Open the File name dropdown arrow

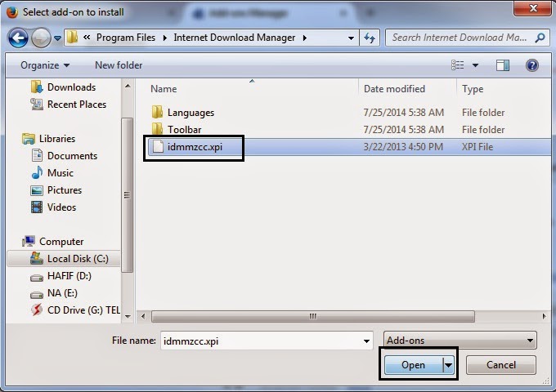click(366, 341)
